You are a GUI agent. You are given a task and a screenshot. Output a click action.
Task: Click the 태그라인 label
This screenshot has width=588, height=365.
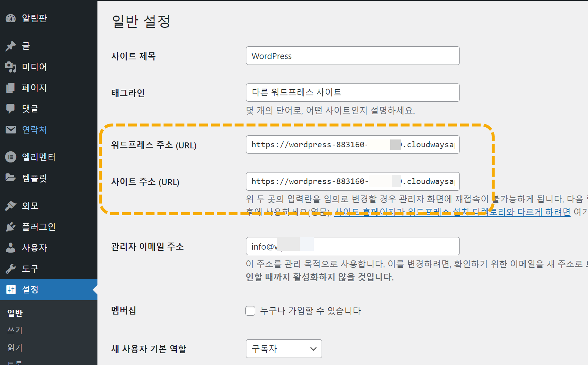(x=128, y=93)
